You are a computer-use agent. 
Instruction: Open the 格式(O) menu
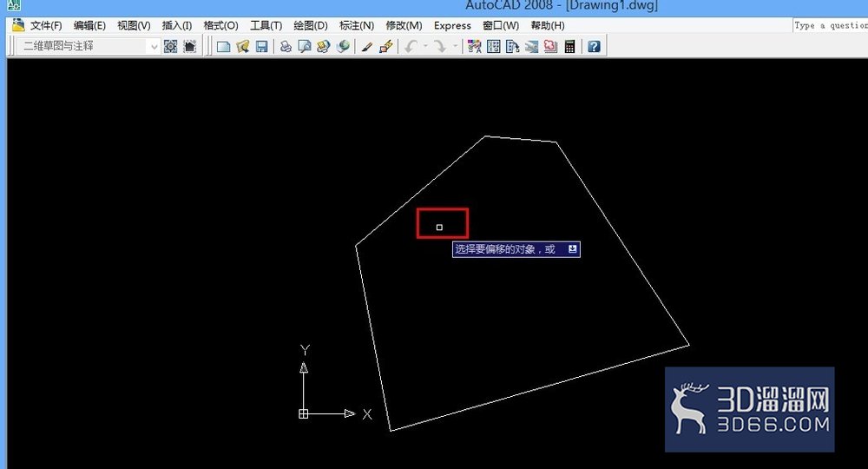click(220, 25)
